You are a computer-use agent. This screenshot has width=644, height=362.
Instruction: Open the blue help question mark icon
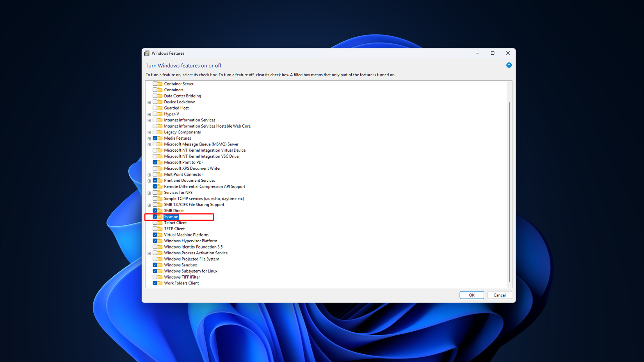click(509, 65)
